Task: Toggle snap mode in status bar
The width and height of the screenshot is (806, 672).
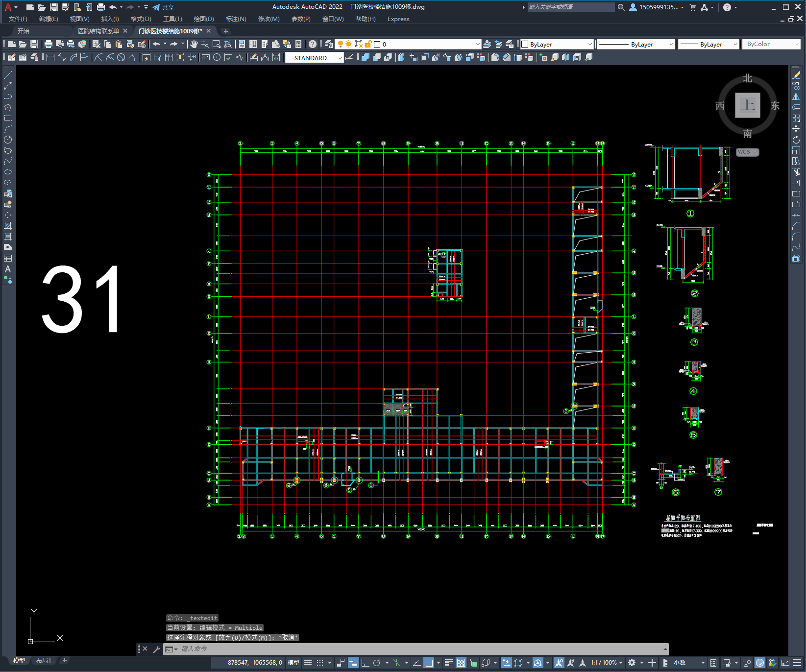Action: [x=320, y=663]
